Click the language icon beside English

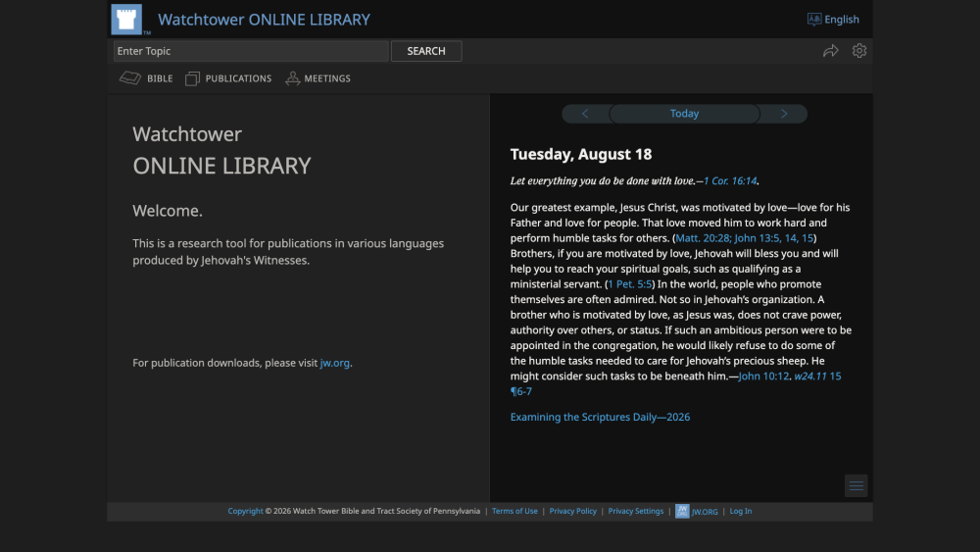[813, 20]
